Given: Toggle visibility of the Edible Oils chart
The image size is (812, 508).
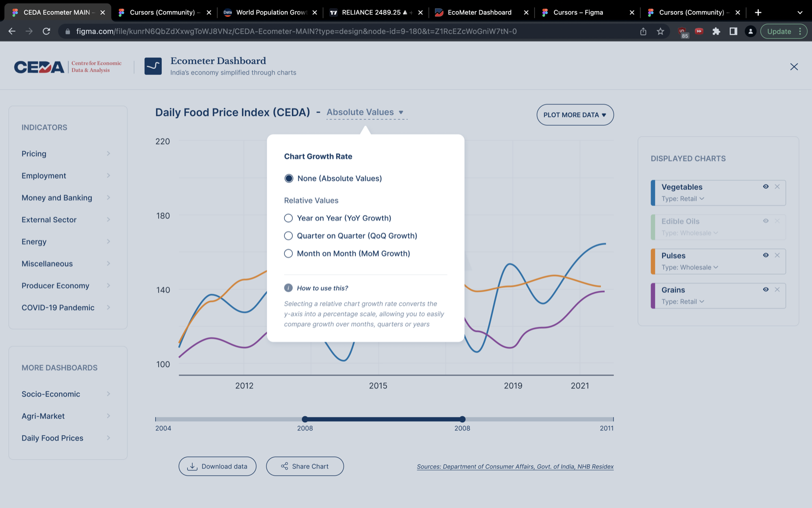Looking at the screenshot, I should pyautogui.click(x=765, y=221).
